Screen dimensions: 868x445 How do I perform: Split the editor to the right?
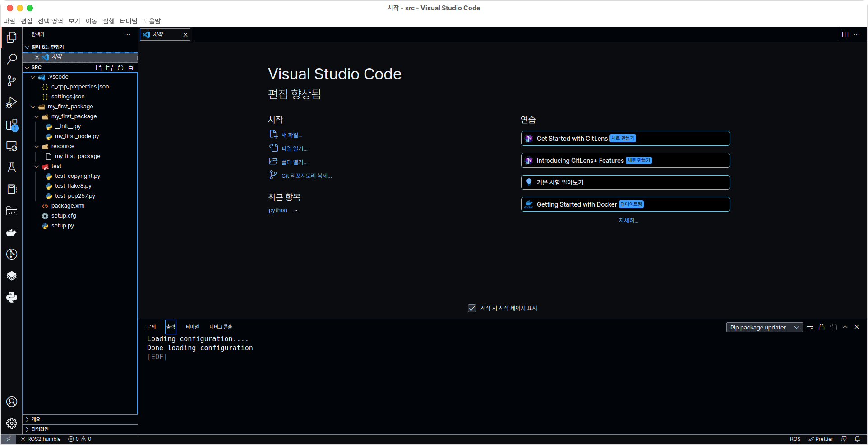(845, 35)
